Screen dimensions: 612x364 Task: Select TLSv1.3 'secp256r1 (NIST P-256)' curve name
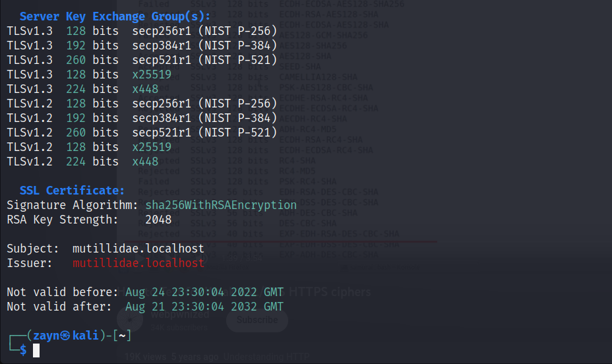pyautogui.click(x=204, y=31)
